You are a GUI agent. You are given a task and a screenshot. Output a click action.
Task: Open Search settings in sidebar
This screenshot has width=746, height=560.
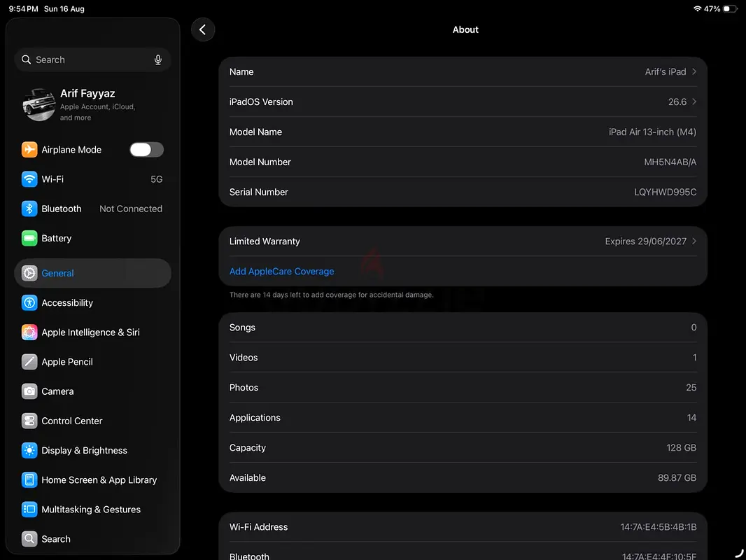click(x=93, y=538)
